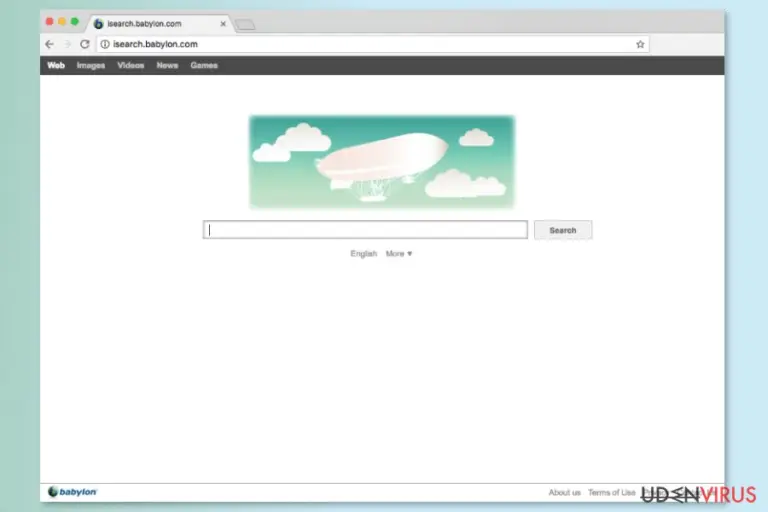
Task: Click the airship banner image
Action: [x=382, y=162]
